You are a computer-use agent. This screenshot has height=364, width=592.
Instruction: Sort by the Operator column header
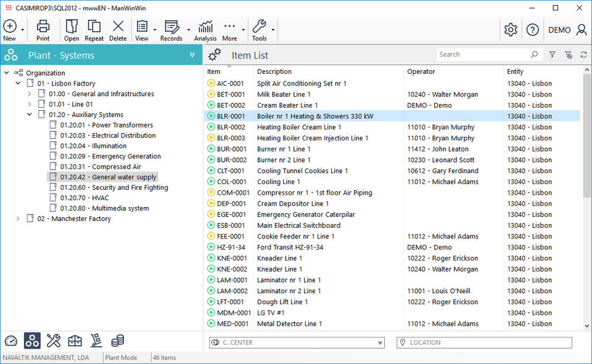click(421, 71)
